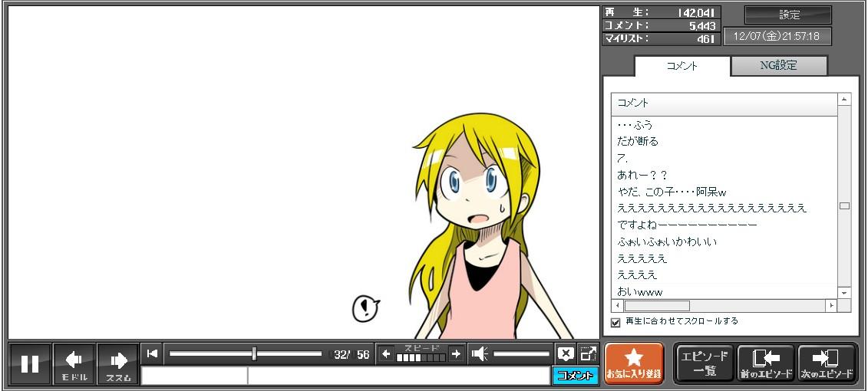Viewport: 868px width, 391px height.
Task: Enter fullscreen using the expand icon
Action: tap(588, 353)
